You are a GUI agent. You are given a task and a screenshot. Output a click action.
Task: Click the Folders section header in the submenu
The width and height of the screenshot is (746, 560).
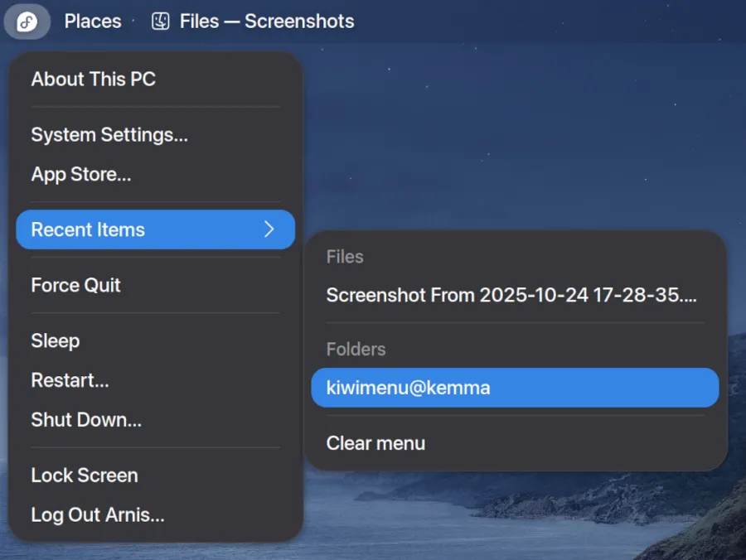coord(356,350)
